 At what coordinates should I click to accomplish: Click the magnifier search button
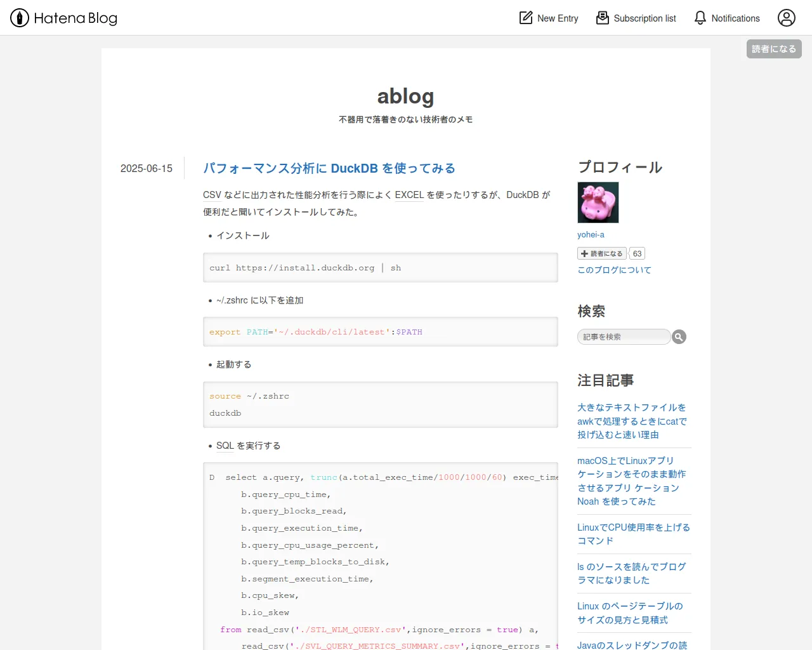[x=679, y=336]
